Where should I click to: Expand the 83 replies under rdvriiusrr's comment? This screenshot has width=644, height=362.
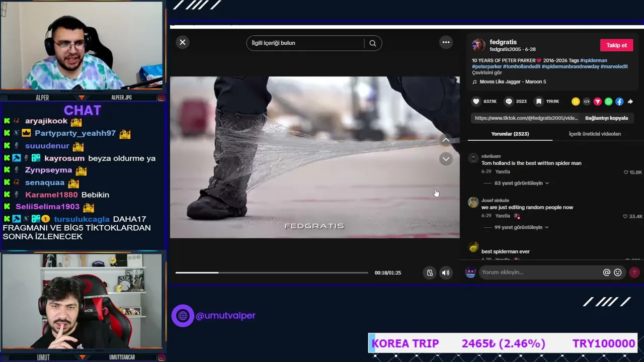[x=522, y=184]
